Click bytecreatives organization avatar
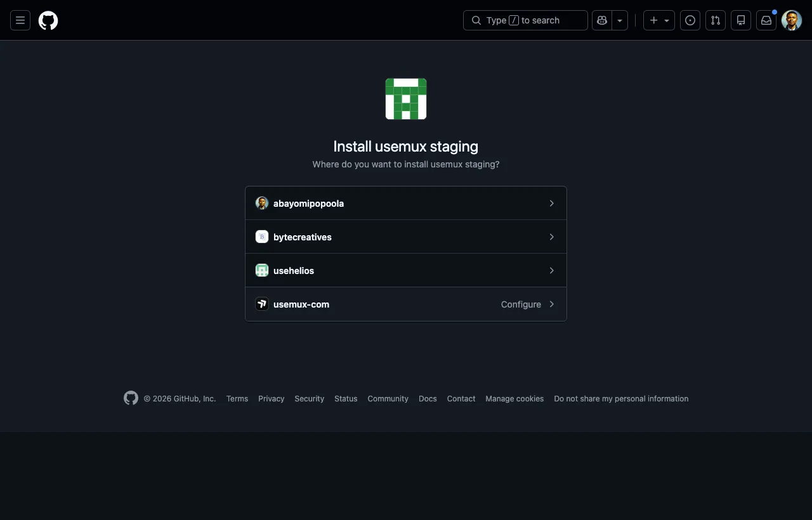812x520 pixels. click(x=262, y=237)
